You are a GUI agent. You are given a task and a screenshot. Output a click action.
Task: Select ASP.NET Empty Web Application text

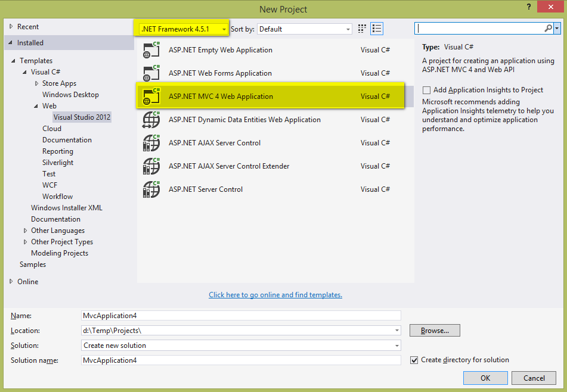220,50
